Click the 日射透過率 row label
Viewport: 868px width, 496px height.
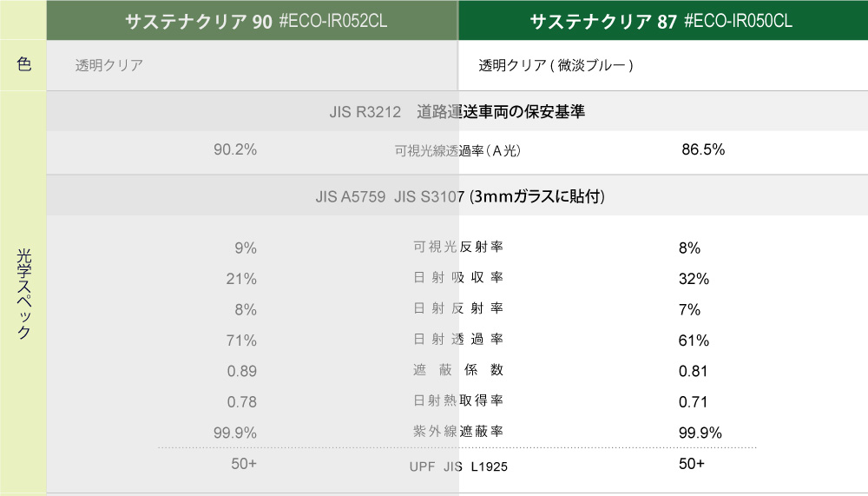point(458,340)
